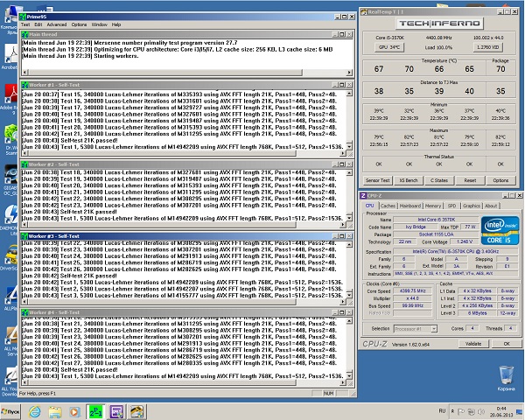
Task: Click the Reset button in RealTemp
Action: click(x=470, y=180)
